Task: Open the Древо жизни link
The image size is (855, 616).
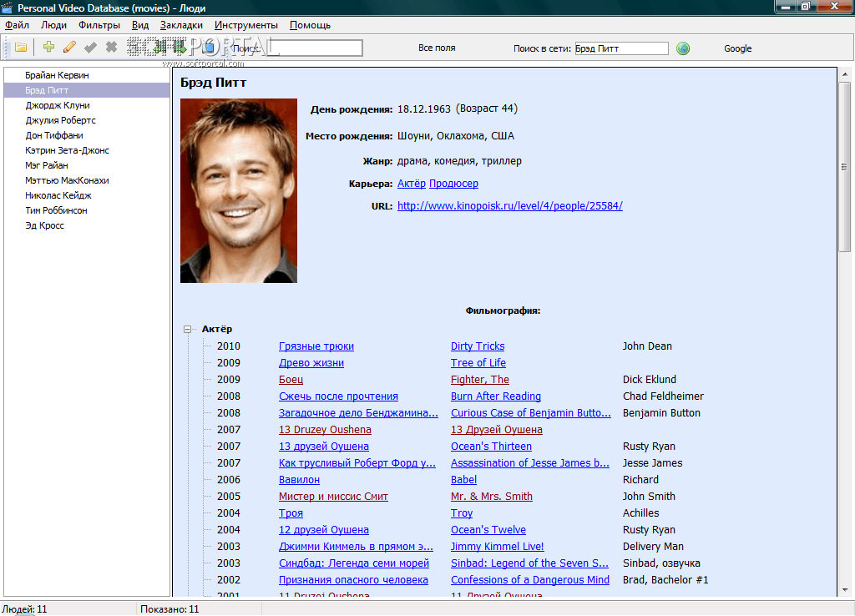Action: tap(311, 363)
